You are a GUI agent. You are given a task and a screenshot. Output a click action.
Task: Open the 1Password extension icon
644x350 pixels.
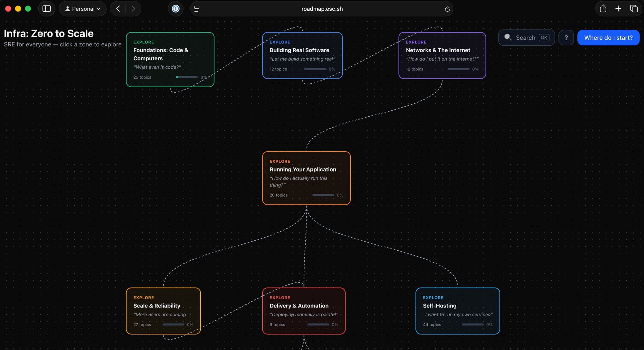point(175,9)
